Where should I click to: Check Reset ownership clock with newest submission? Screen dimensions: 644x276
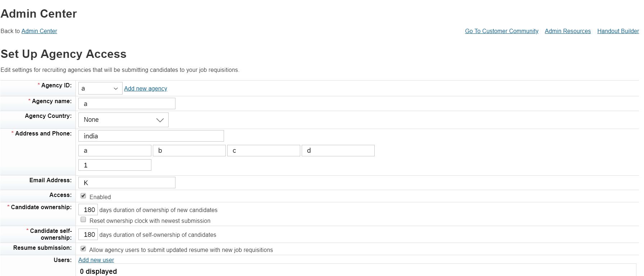(83, 220)
